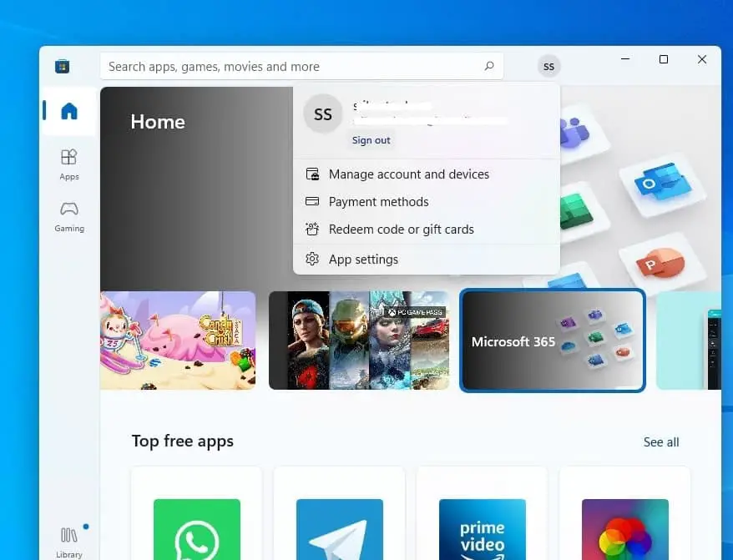Open the Apps section in sidebar
The height and width of the screenshot is (560, 733).
point(69,164)
